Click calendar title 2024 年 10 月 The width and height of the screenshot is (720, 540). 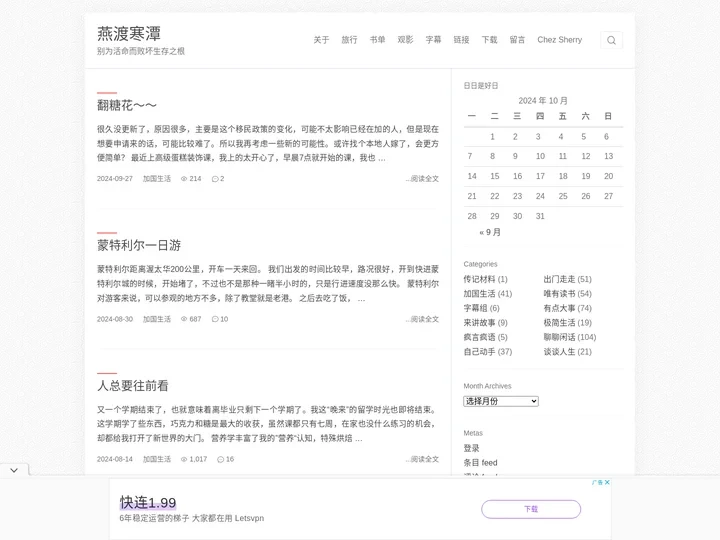pyautogui.click(x=543, y=101)
